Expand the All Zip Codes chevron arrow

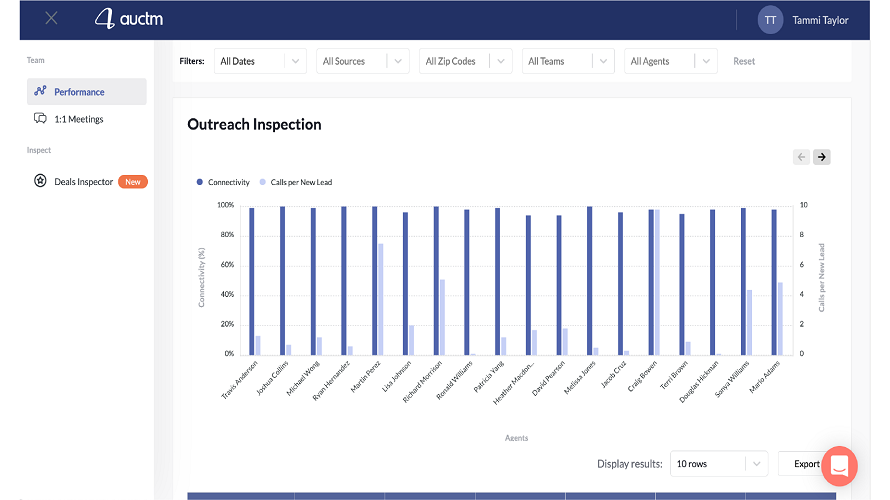tap(501, 61)
